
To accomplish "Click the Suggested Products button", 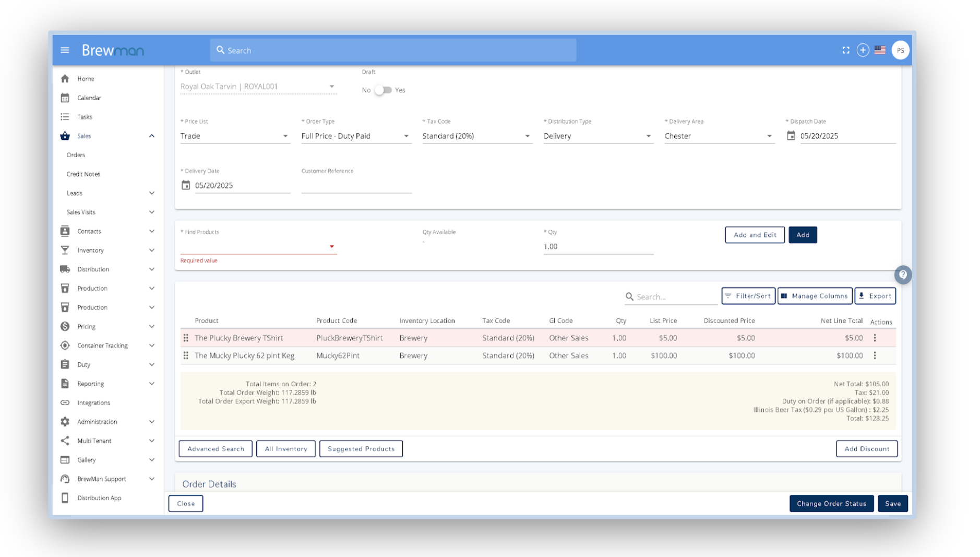I will coord(361,449).
